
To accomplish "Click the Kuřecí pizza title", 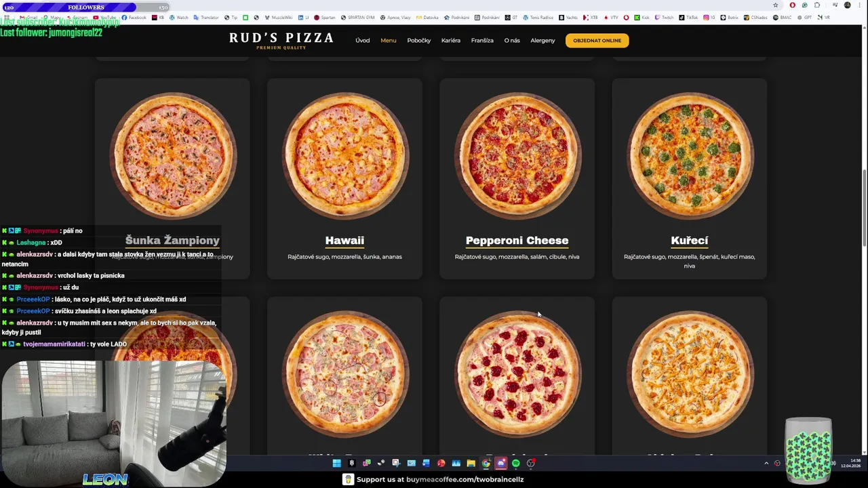I will click(690, 241).
